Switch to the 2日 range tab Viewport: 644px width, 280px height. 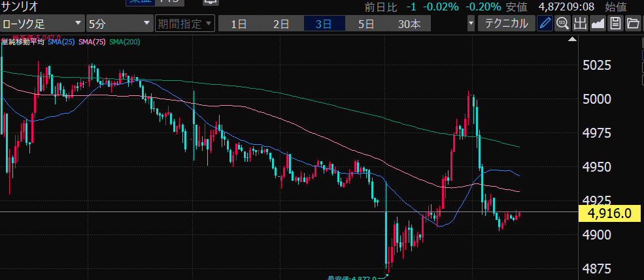(x=281, y=24)
